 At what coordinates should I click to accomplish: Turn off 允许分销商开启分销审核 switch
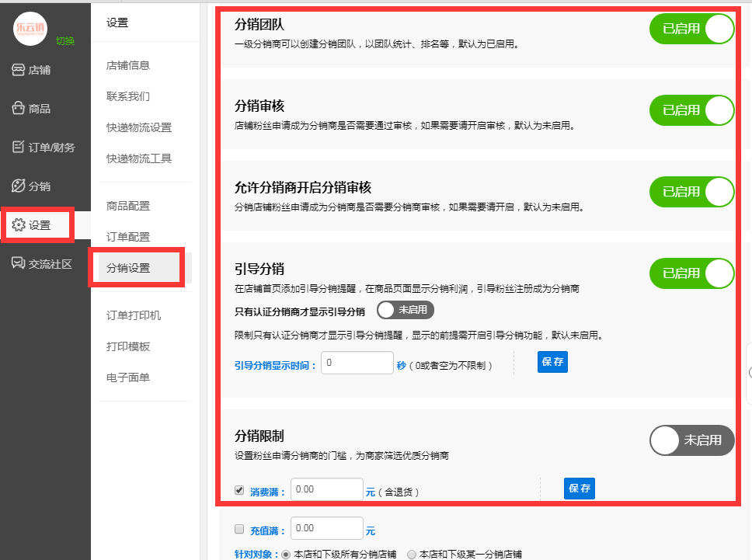(691, 192)
